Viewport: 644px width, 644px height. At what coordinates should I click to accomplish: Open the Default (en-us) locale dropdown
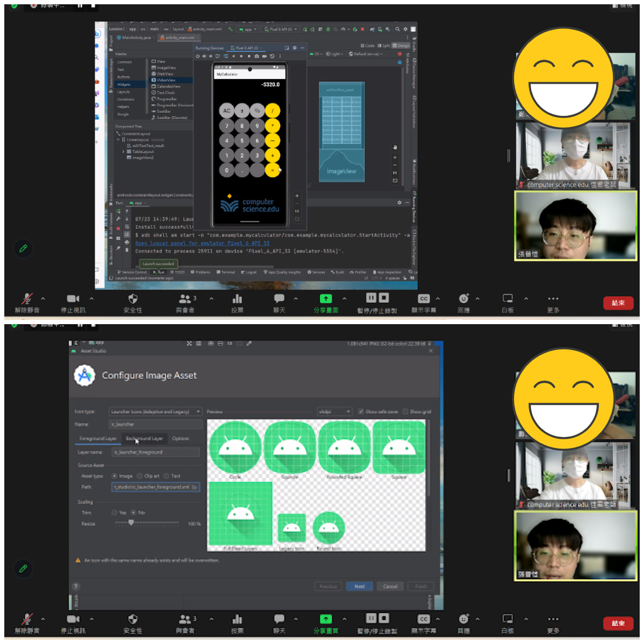coord(366,54)
